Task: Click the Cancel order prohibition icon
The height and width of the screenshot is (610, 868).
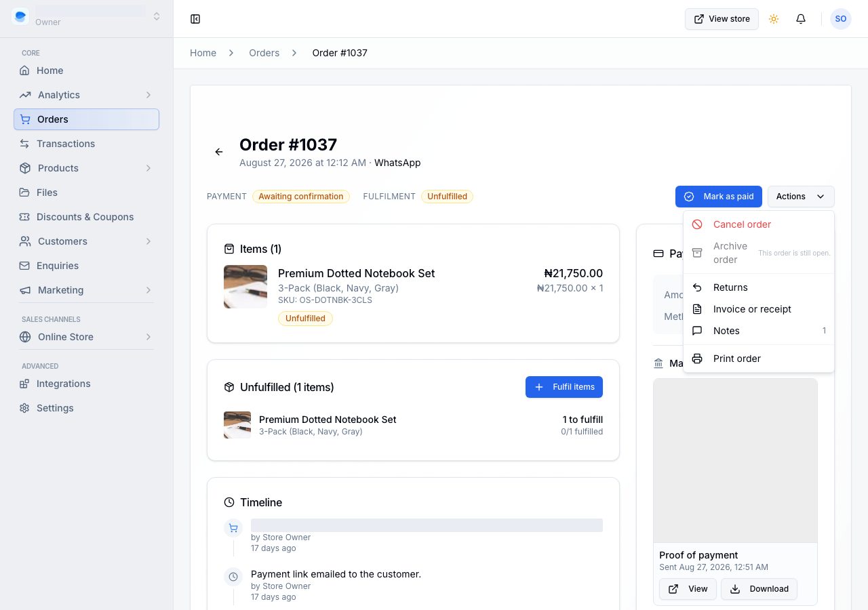Action: coord(697,224)
